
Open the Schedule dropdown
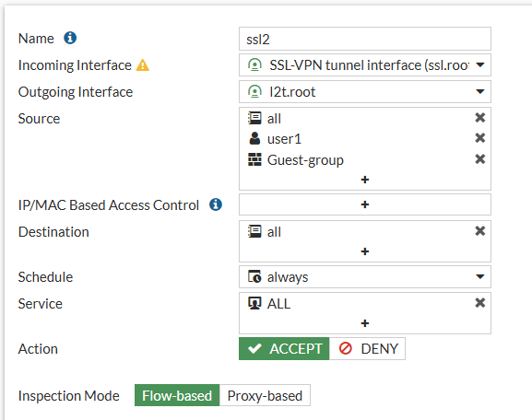point(480,276)
